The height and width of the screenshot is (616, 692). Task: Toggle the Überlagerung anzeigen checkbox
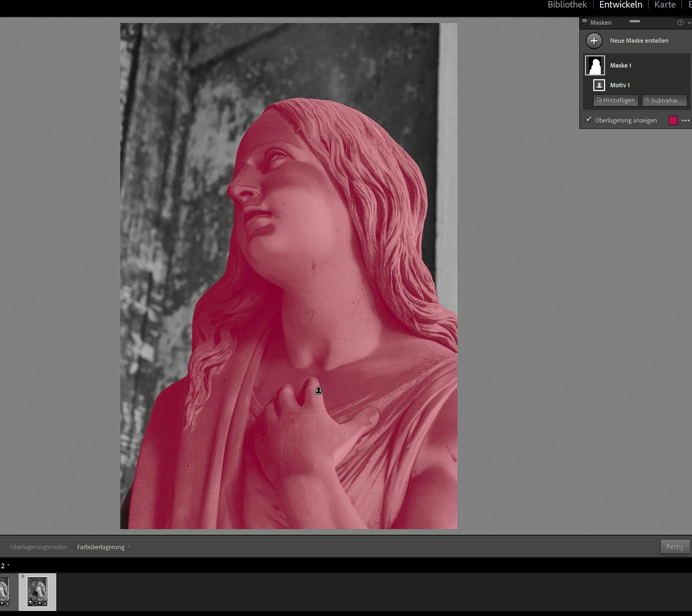click(588, 120)
